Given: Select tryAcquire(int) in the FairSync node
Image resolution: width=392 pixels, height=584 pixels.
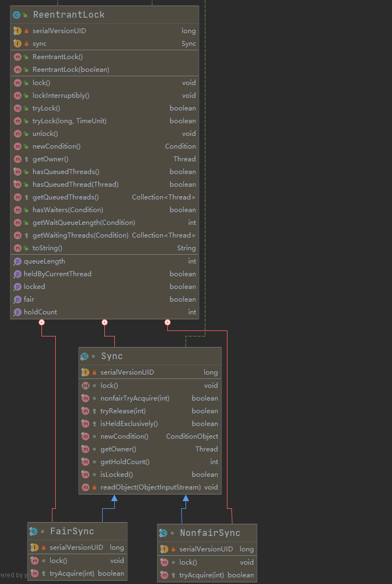Looking at the screenshot, I should point(72,574).
